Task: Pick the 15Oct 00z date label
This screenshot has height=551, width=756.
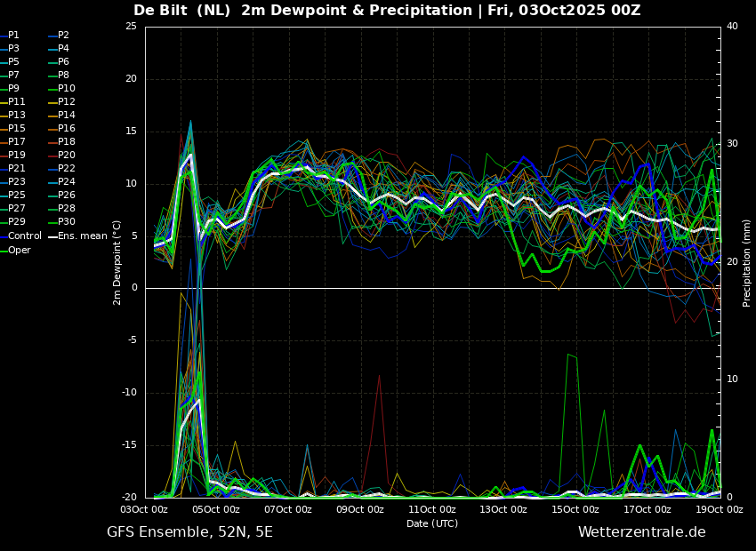Action: (x=575, y=509)
